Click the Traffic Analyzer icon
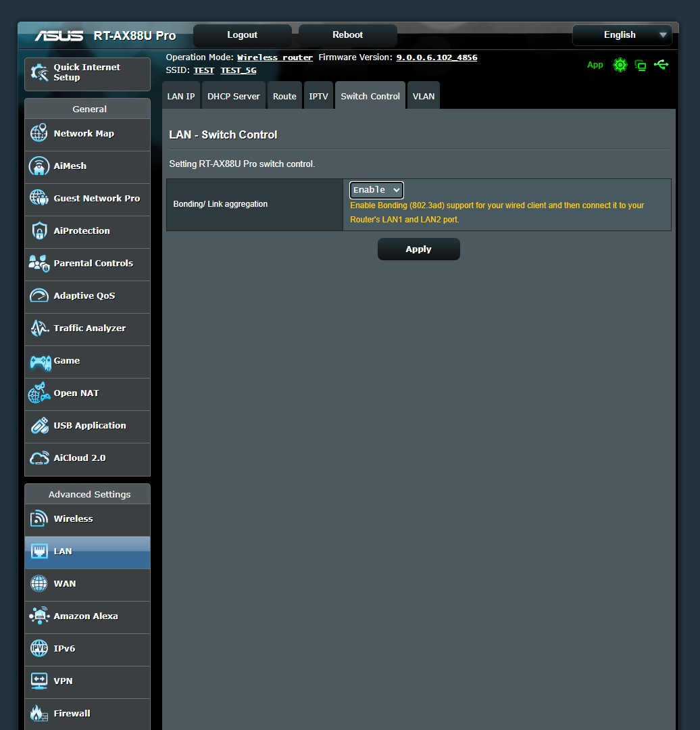Viewport: 700px width, 730px height. (x=40, y=328)
